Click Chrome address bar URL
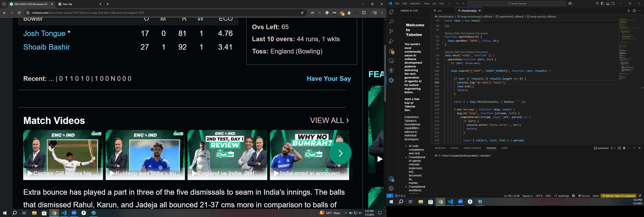The image size is (644, 217). click(x=88, y=13)
